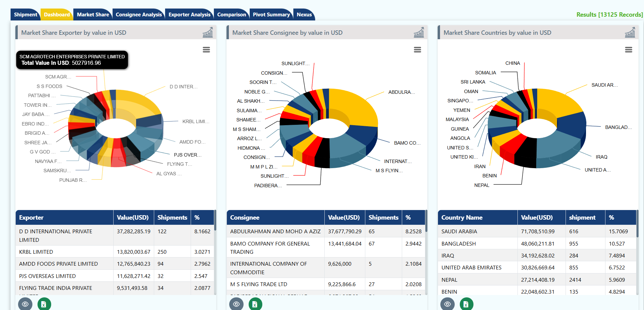Click the Results 13125 Records link
Image resolution: width=644 pixels, height=310 pixels.
tap(609, 15)
